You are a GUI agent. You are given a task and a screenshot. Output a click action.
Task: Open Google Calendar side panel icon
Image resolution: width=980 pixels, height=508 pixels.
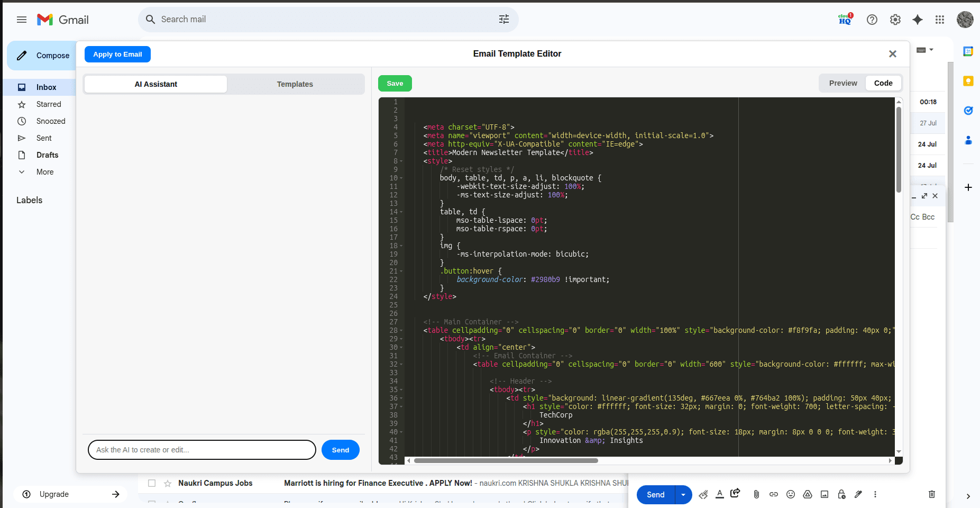pyautogui.click(x=968, y=51)
